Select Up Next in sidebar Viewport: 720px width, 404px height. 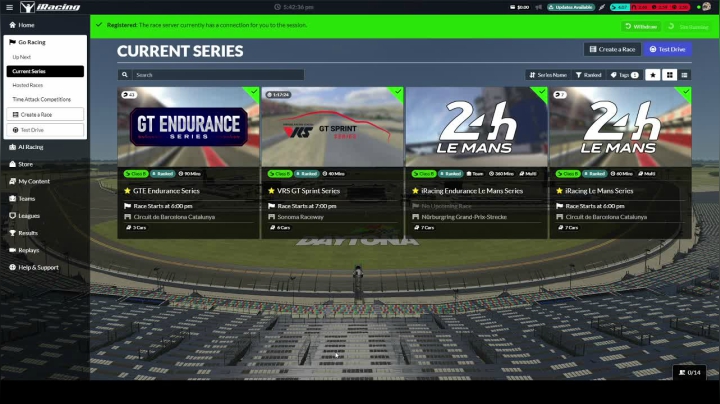click(22, 57)
